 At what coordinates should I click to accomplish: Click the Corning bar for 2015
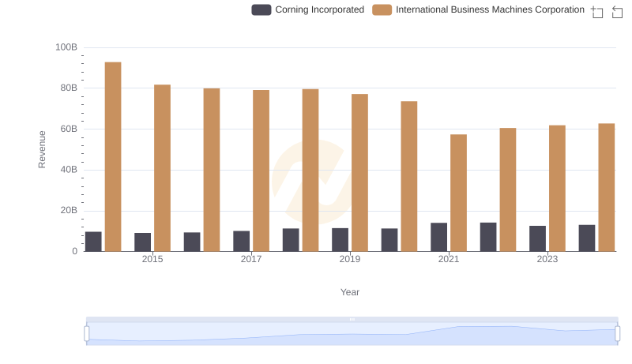pos(143,242)
